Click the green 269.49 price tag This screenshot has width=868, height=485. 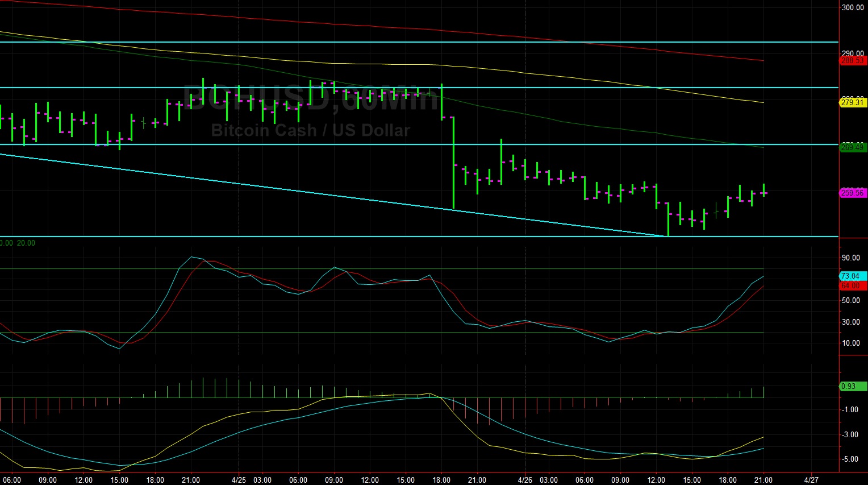pos(852,147)
